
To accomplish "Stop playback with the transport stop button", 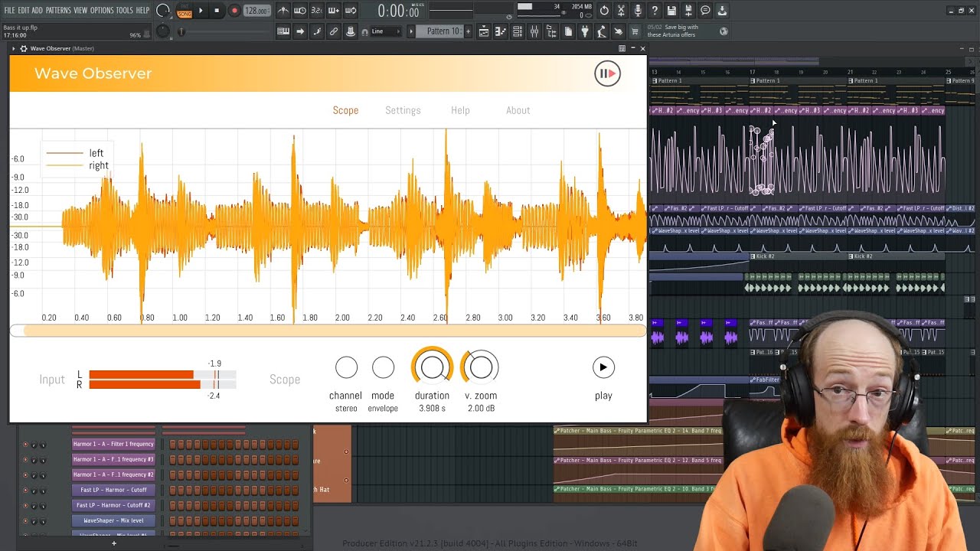I will coord(217,11).
